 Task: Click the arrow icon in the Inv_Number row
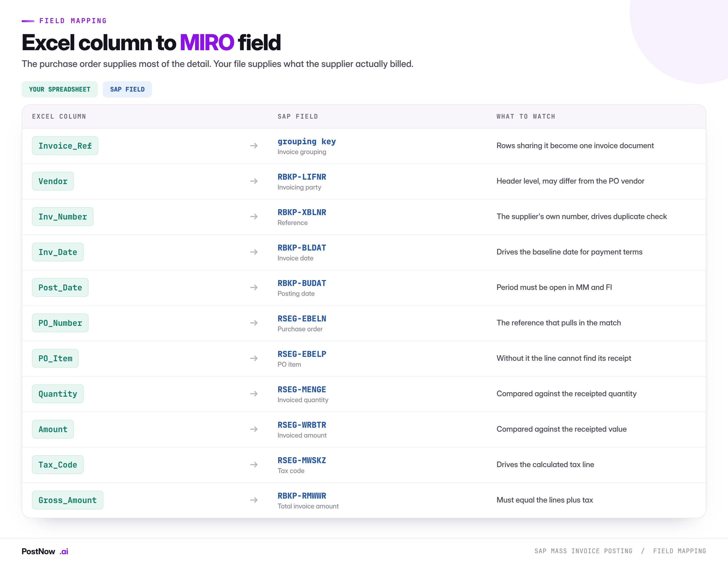coord(254,217)
